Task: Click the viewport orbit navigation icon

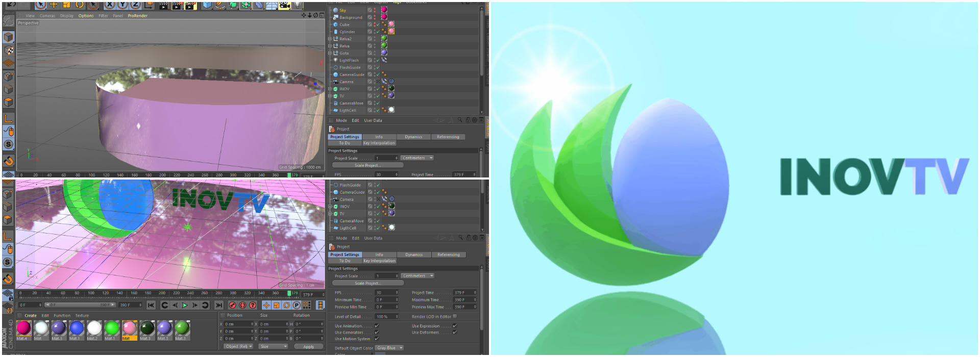Action: pos(315,15)
